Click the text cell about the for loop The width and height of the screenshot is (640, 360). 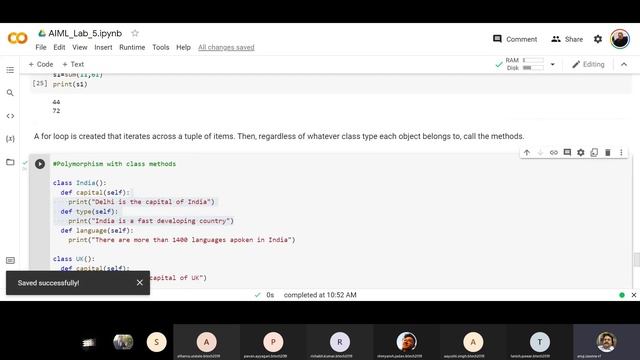(279, 136)
